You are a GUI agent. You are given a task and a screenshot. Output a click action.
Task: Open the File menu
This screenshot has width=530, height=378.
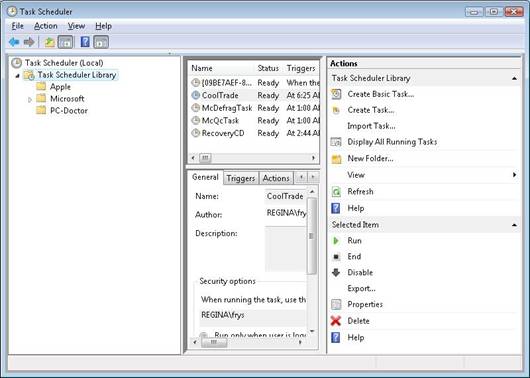18,26
